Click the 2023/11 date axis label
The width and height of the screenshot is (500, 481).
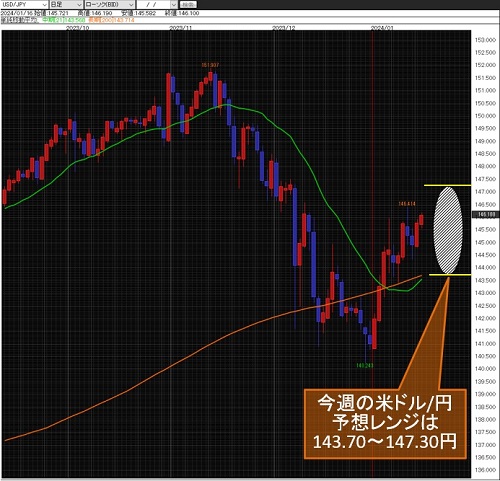181,28
